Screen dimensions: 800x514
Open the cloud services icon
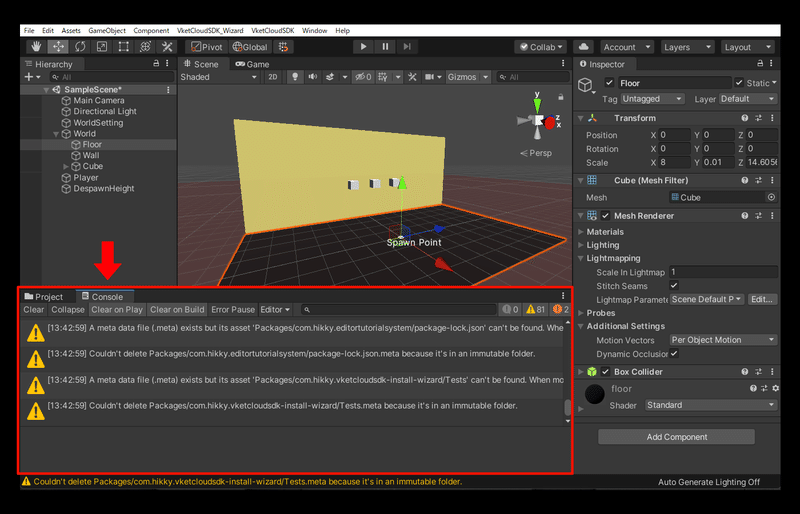(584, 47)
